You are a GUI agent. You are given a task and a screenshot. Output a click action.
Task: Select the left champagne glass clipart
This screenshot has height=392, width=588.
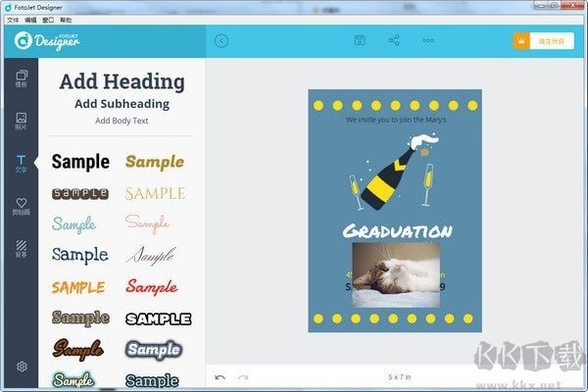[356, 192]
